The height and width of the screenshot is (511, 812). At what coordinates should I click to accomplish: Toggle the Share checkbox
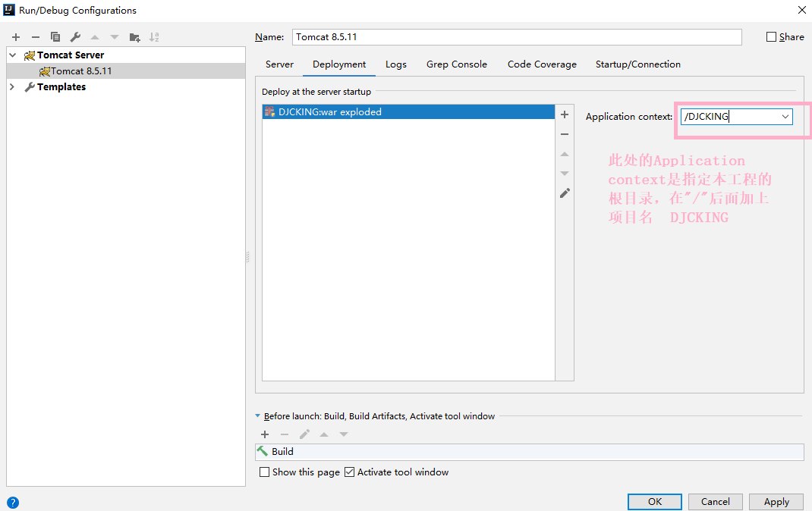click(x=771, y=37)
